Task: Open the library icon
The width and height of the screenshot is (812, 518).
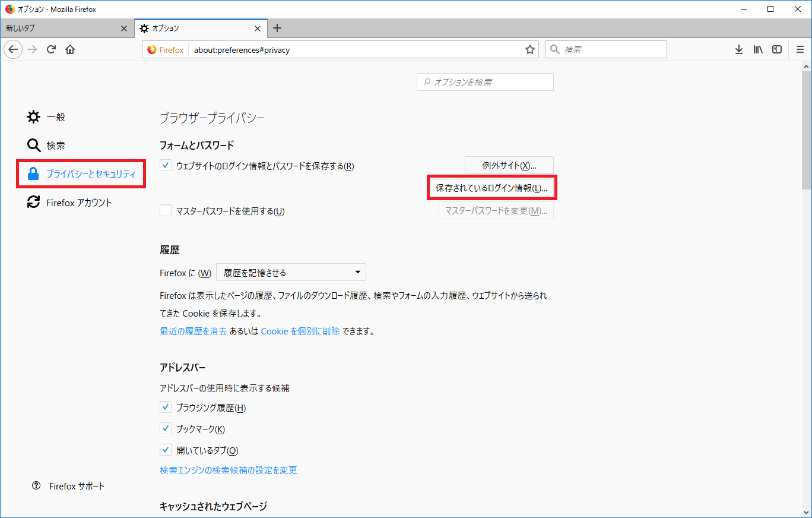Action: click(x=758, y=49)
